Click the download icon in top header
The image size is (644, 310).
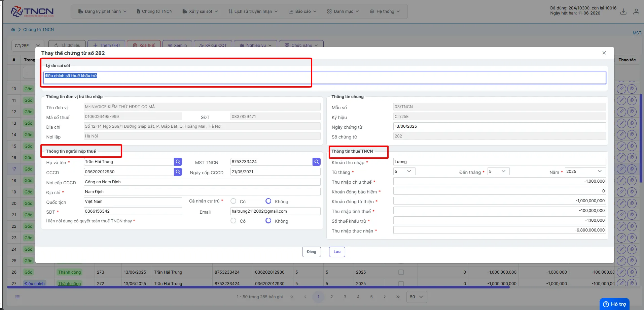623,11
